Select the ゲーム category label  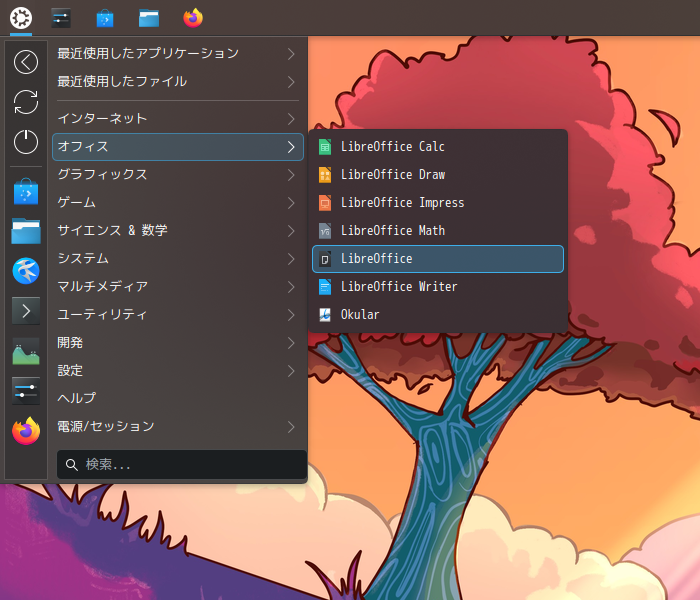[x=76, y=203]
